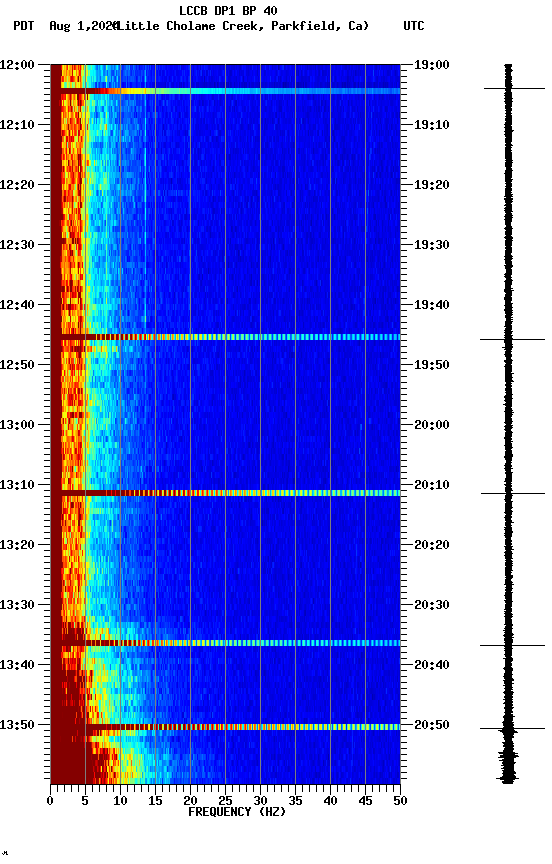Click the "PDT" timezone label

point(24,26)
